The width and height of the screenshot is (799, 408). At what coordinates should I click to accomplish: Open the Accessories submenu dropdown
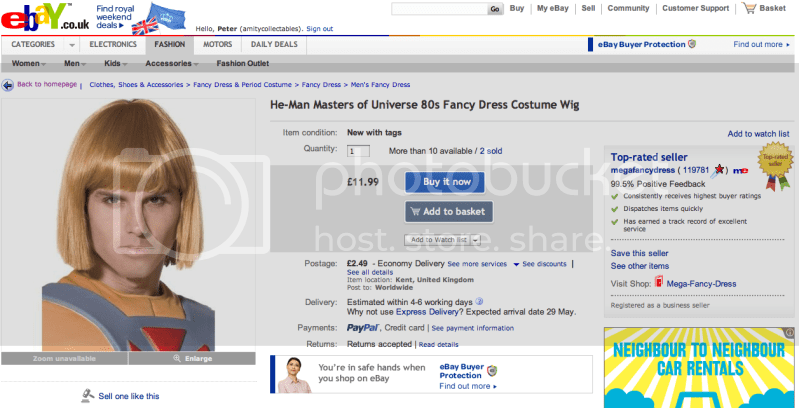point(172,64)
